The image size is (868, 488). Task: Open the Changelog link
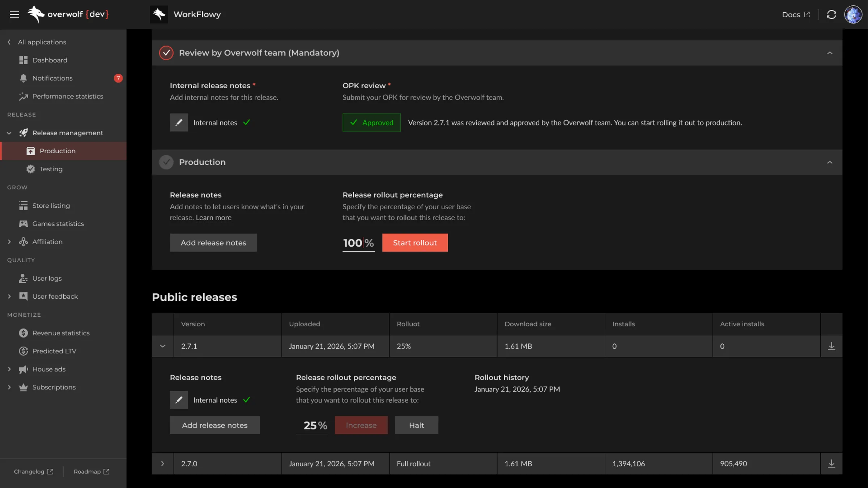(x=33, y=471)
